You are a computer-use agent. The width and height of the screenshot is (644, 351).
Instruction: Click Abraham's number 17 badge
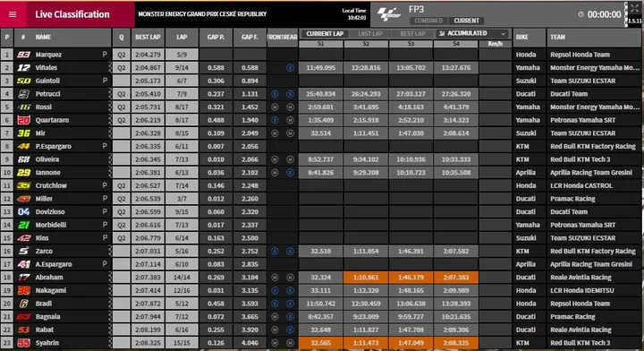23,278
